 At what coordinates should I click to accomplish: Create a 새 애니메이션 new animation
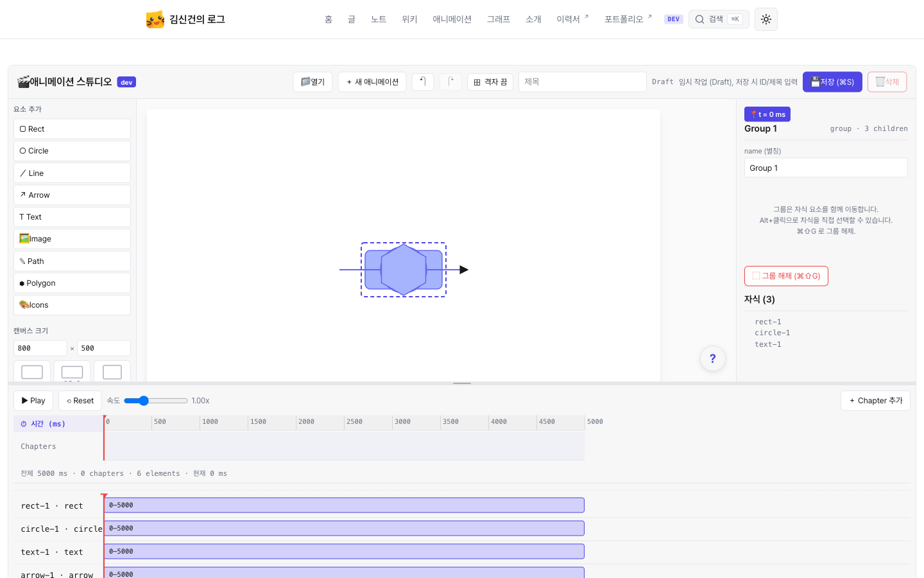[x=372, y=82]
